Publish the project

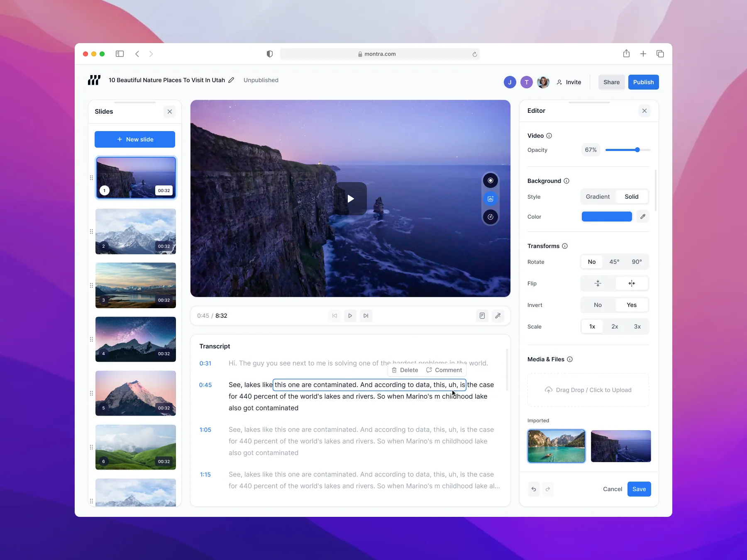[x=644, y=82]
